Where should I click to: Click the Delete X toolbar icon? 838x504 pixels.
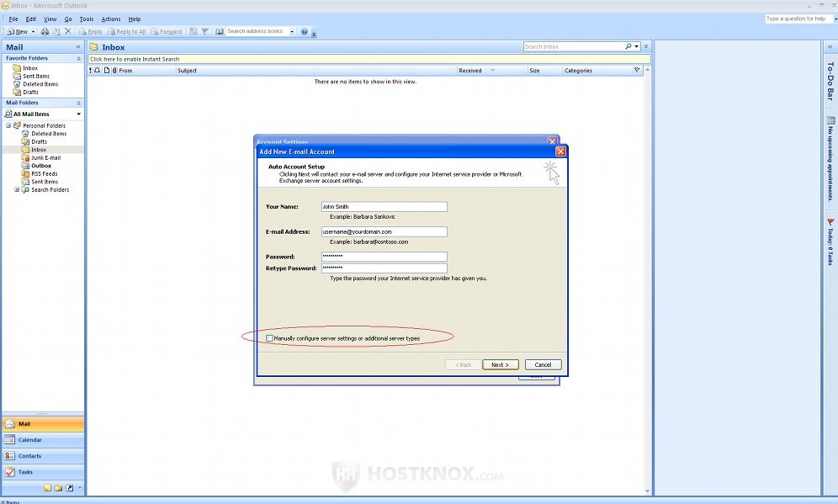(68, 31)
